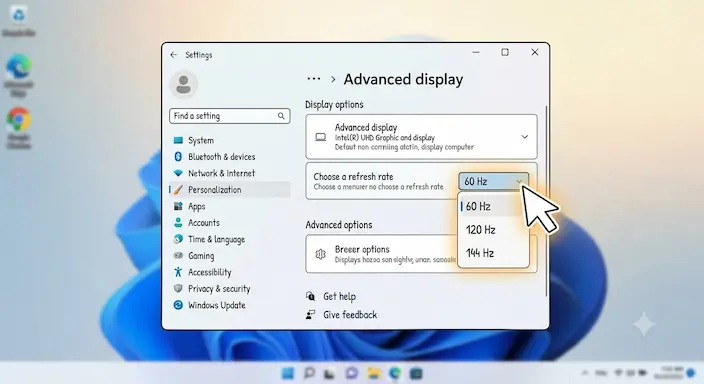This screenshot has height=384, width=704.
Task: Maximize the Settings window
Action: point(505,53)
